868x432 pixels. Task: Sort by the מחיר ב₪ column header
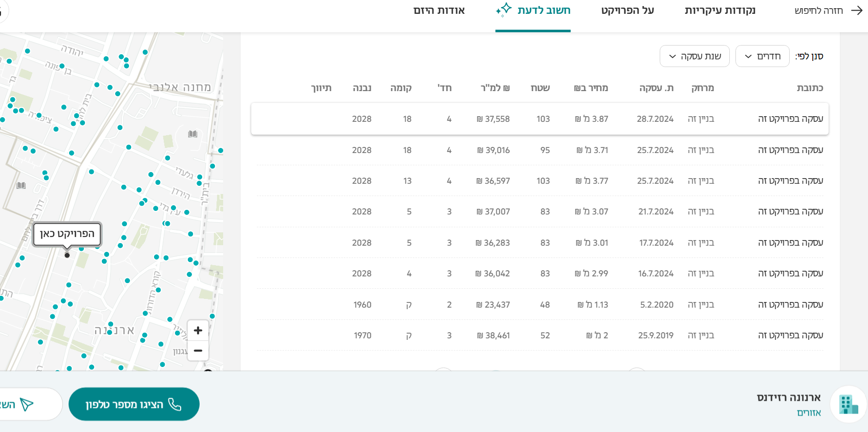(x=591, y=88)
